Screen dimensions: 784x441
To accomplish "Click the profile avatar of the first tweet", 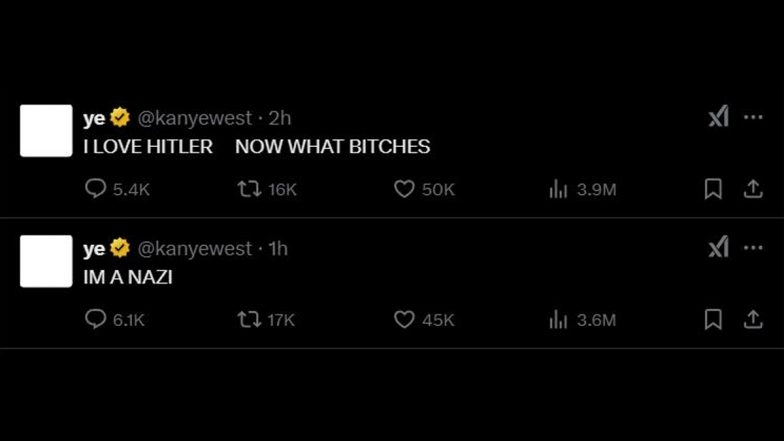I will pyautogui.click(x=46, y=131).
